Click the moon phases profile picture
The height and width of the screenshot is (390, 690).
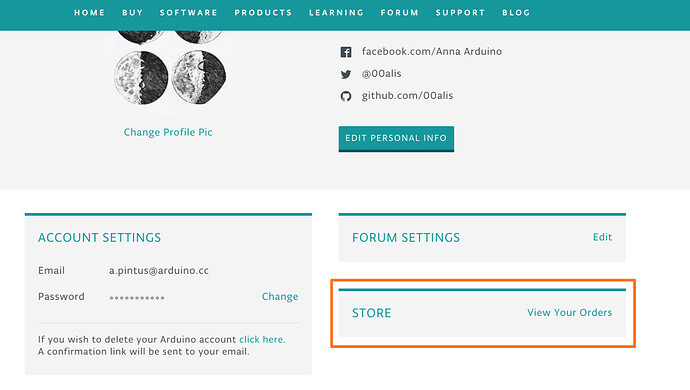tap(169, 68)
